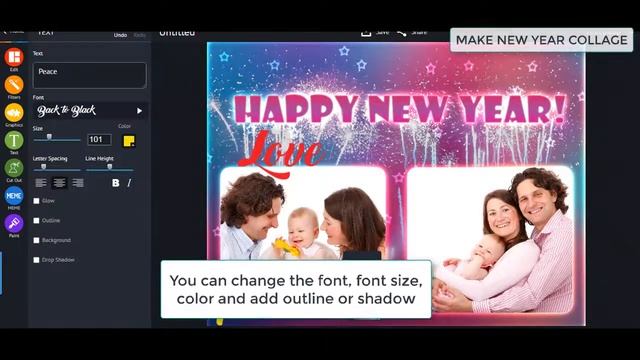Open the Back to Black font dropdown
The width and height of the screenshot is (640, 360).
pyautogui.click(x=90, y=111)
